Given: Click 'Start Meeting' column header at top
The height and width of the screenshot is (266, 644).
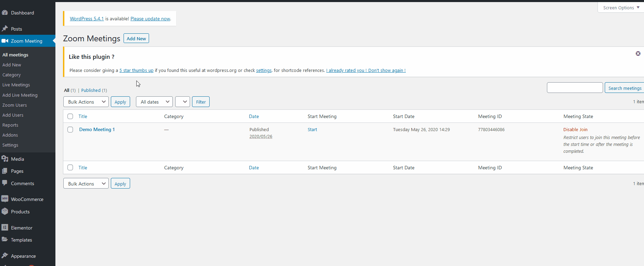Looking at the screenshot, I should click(x=322, y=116).
